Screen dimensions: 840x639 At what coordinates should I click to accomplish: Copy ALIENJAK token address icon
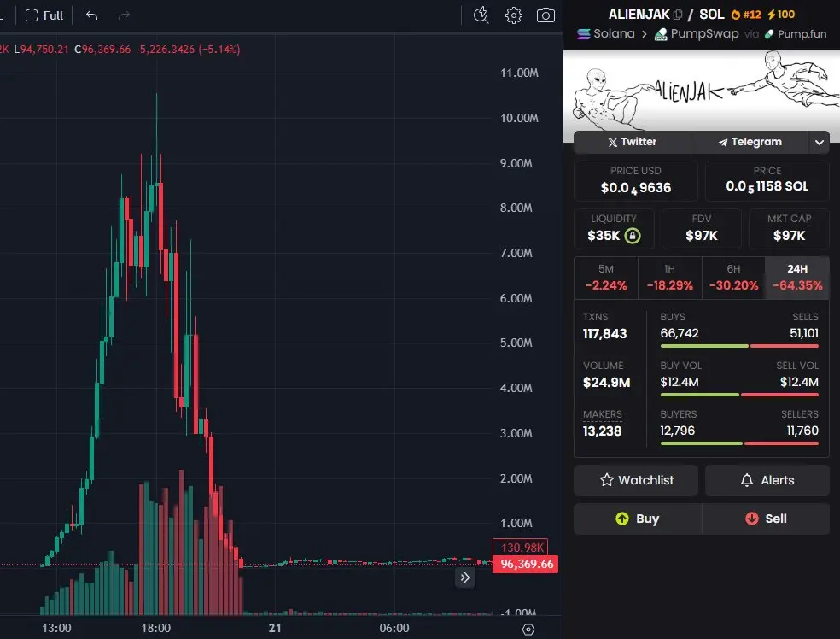pos(678,15)
